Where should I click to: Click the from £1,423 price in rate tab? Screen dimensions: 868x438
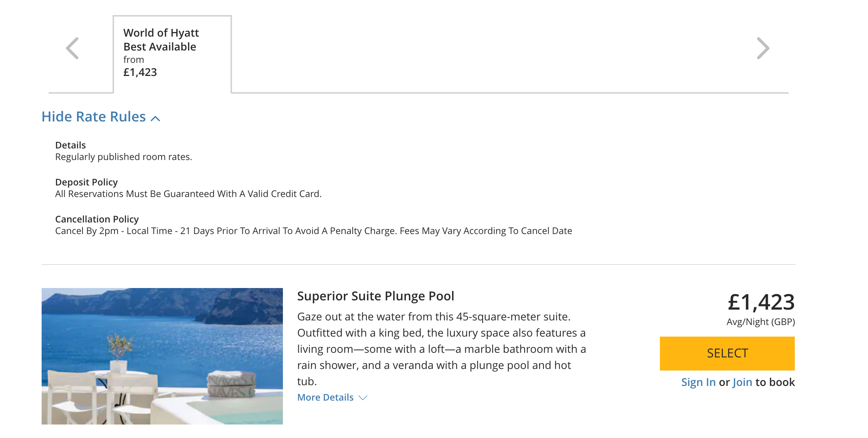(140, 66)
